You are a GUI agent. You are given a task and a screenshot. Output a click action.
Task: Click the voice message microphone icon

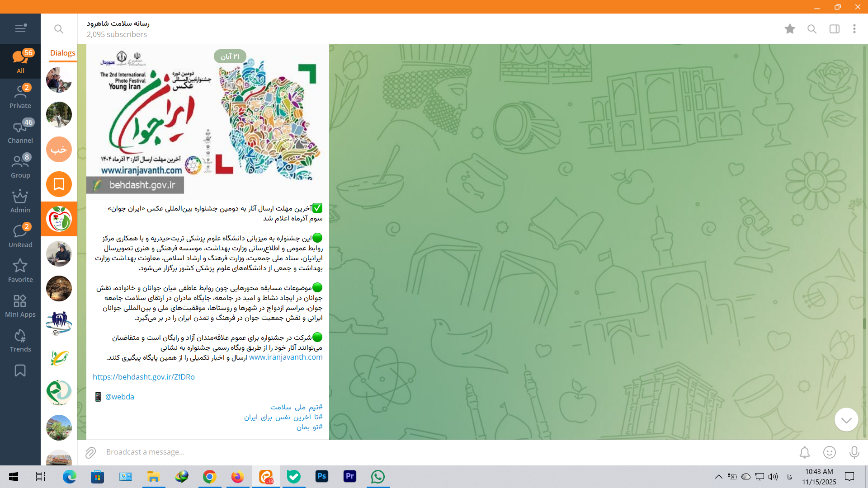pyautogui.click(x=854, y=452)
